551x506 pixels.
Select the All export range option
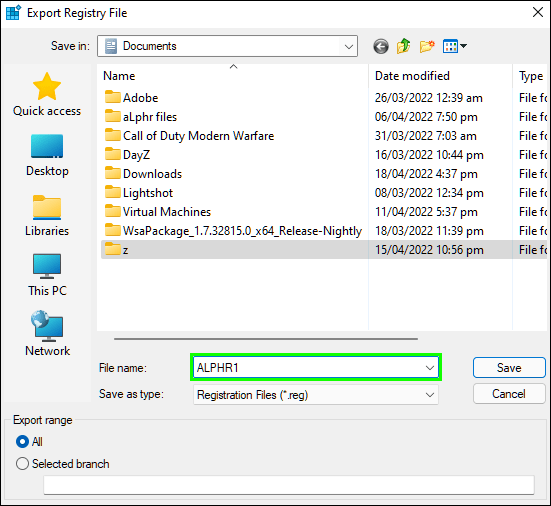[x=29, y=442]
